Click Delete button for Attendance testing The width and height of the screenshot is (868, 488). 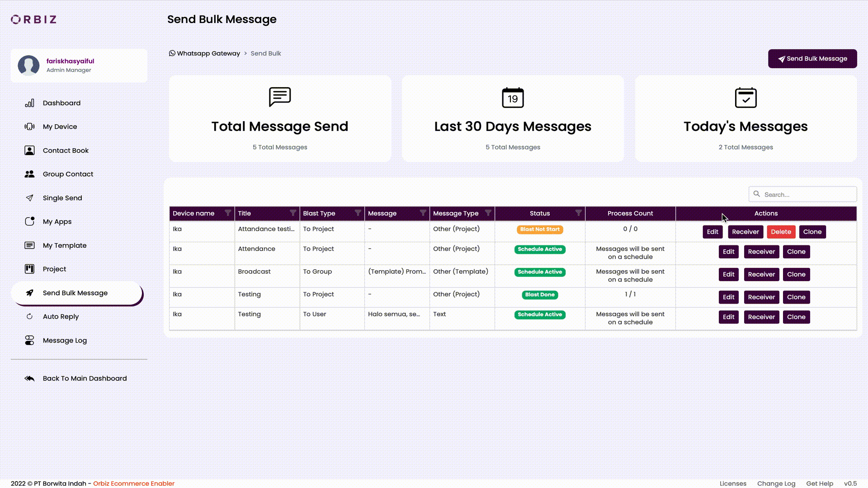pos(781,231)
